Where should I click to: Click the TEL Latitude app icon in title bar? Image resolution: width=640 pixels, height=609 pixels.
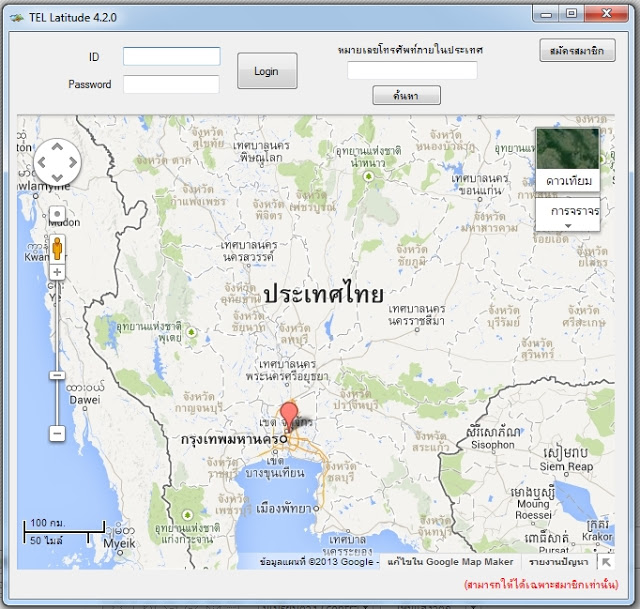coord(17,18)
